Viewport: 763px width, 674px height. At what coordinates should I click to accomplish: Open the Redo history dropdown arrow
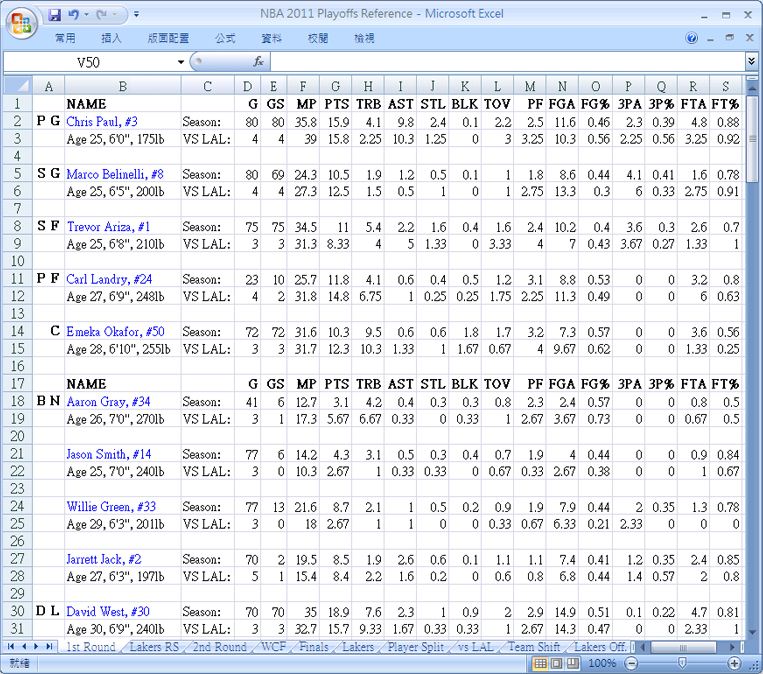[115, 15]
